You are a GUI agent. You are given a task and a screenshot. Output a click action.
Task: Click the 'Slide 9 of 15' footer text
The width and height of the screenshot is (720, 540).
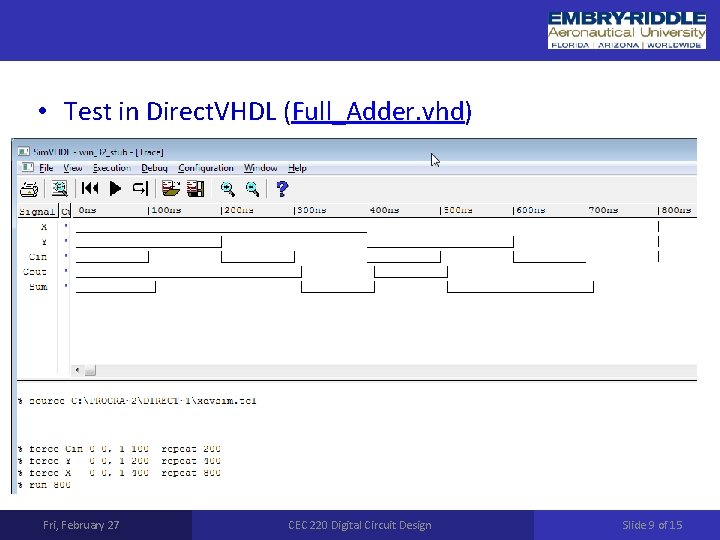click(x=652, y=525)
